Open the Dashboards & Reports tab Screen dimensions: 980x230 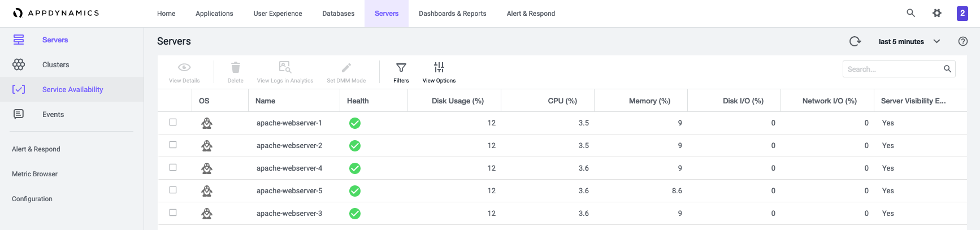453,14
